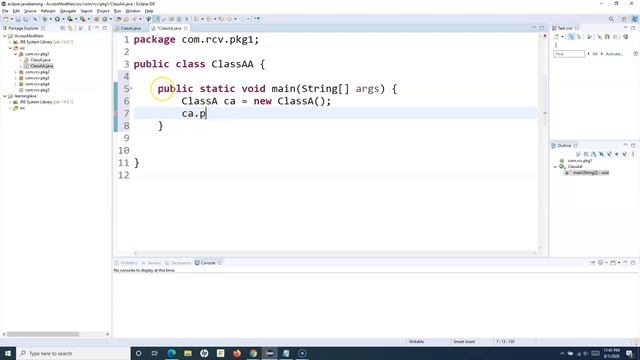Click the Activate link in Task List
Viewport: 640px width, 360px height.
pos(614,54)
